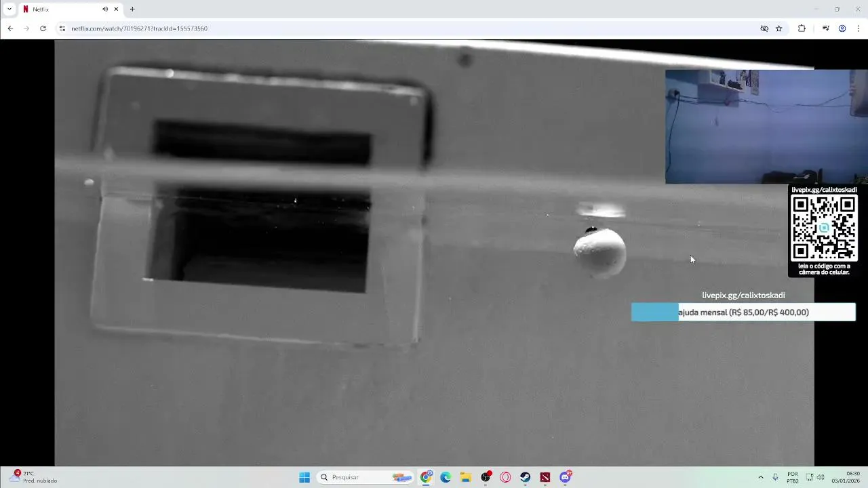This screenshot has height=488, width=868.
Task: Show hidden system tray icons
Action: tap(760, 477)
